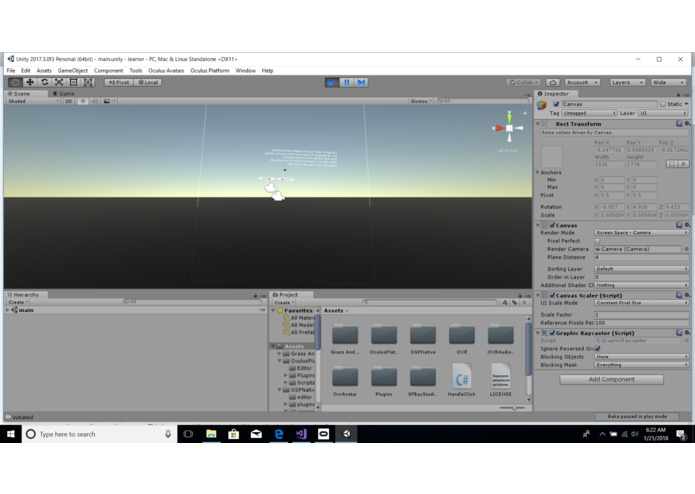Screen dimensions: 695x494
Task: Toggle Local/Global handle rotation
Action: [x=148, y=82]
